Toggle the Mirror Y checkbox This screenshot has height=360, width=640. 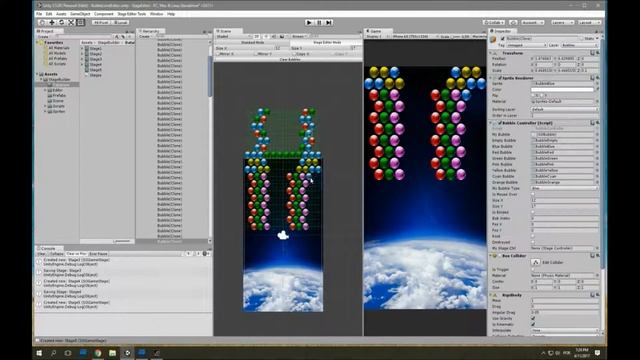pos(256,54)
